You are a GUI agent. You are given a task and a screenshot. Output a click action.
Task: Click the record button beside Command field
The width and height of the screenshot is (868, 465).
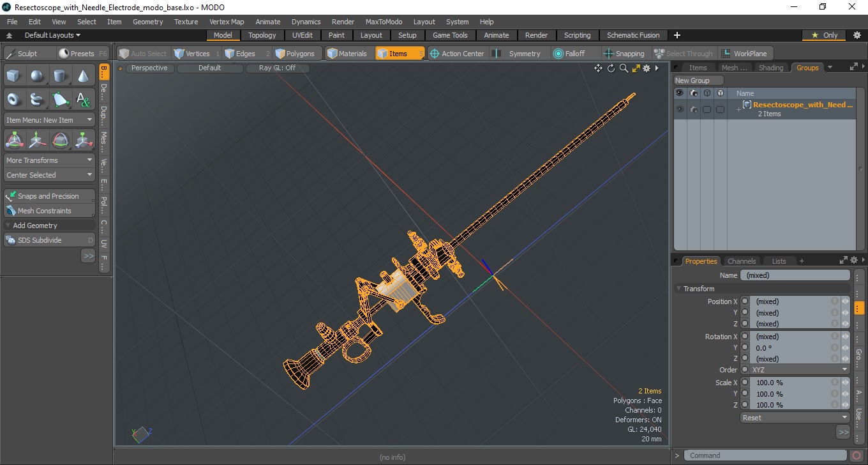tap(857, 455)
